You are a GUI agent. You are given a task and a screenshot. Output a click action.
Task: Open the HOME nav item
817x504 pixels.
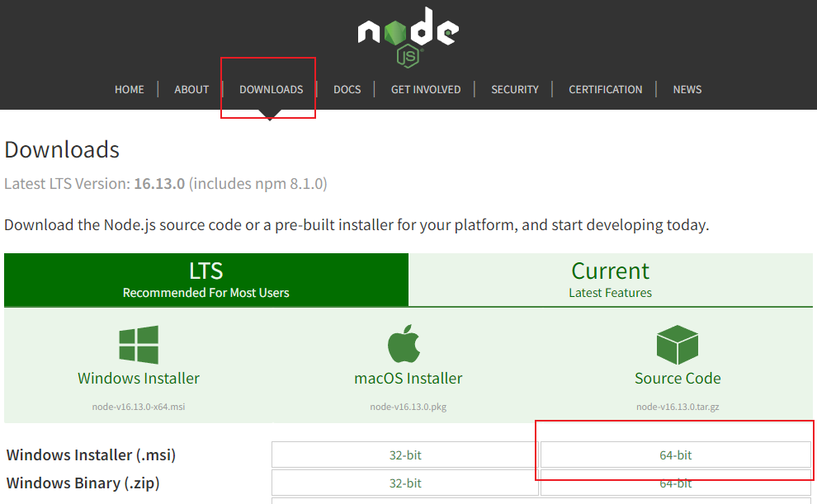(130, 90)
